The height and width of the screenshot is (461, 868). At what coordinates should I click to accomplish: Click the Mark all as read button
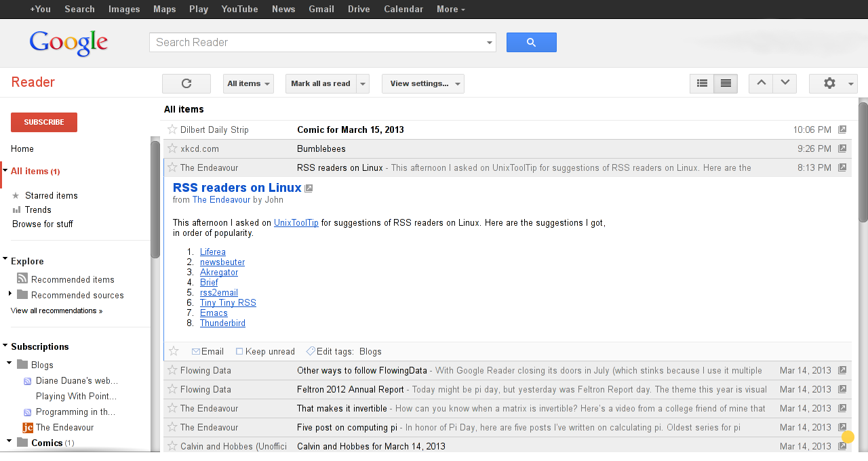[x=321, y=83]
